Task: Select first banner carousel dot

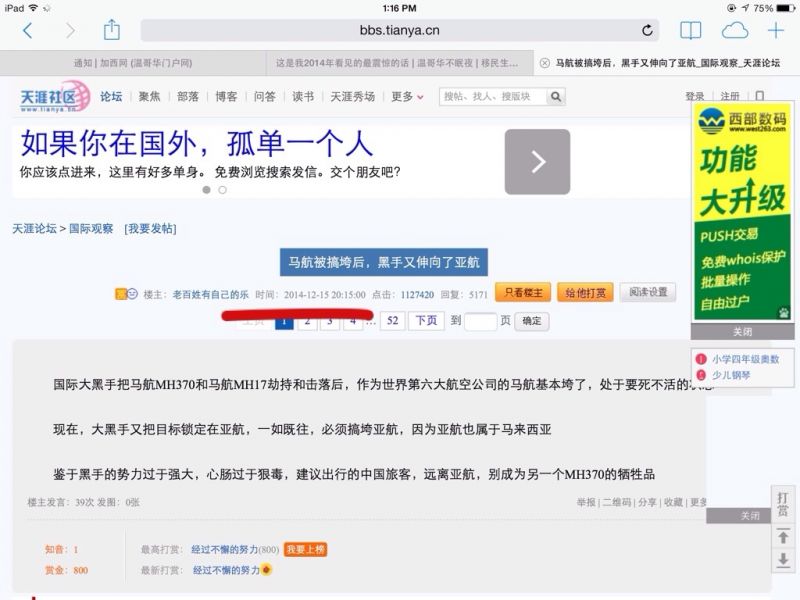Action: [x=207, y=190]
